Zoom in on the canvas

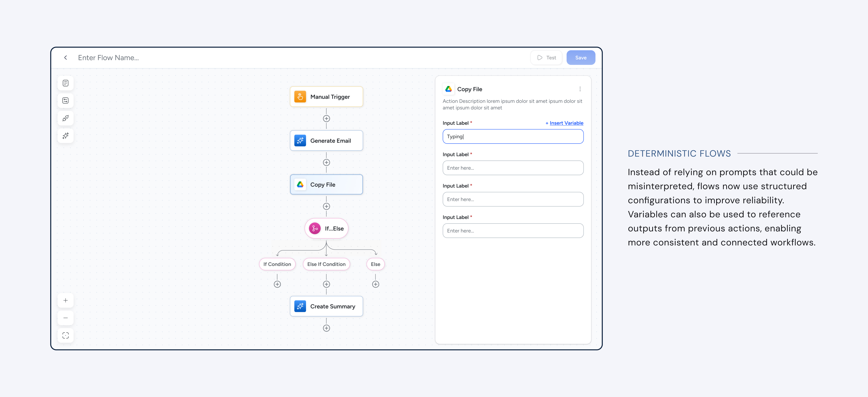[65, 300]
